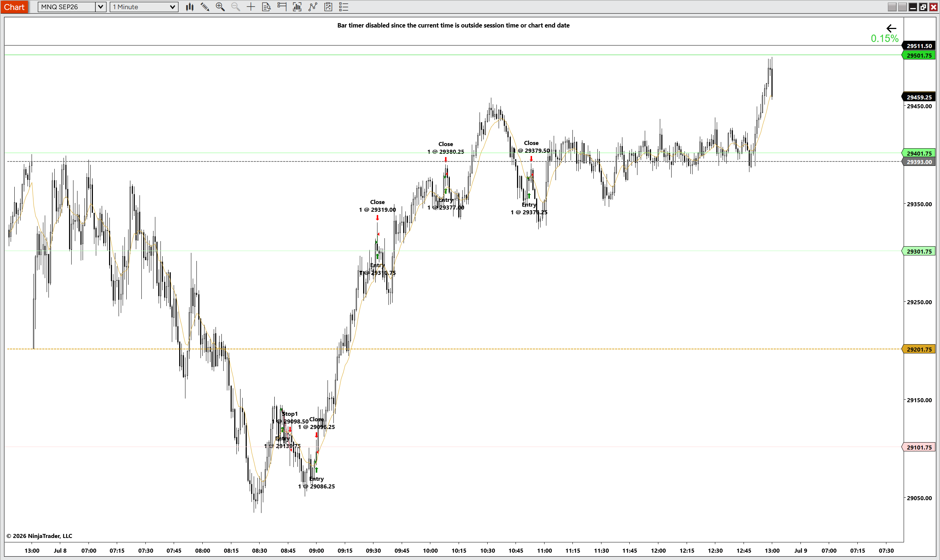940x560 pixels.
Task: Click the Zoom Out magnifier icon
Action: 236,7
